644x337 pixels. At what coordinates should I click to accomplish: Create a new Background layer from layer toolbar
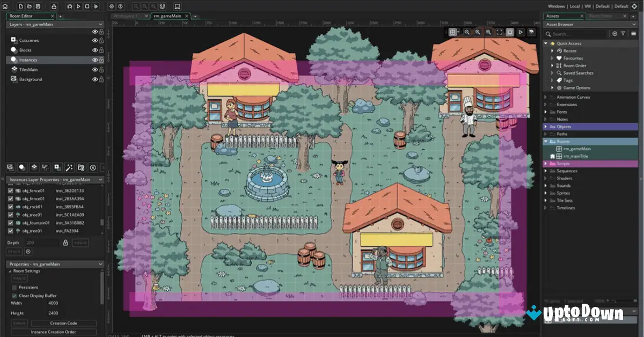pos(10,167)
